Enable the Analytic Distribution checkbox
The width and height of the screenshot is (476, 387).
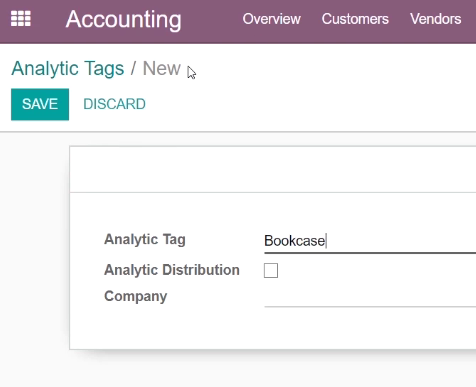(271, 270)
